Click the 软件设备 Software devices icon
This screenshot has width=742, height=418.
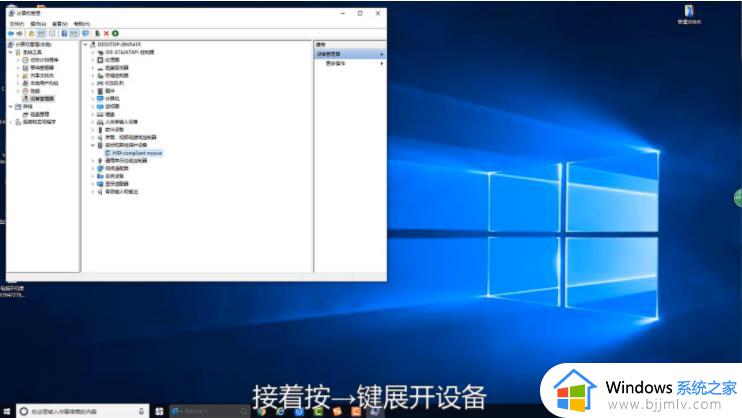(100, 130)
